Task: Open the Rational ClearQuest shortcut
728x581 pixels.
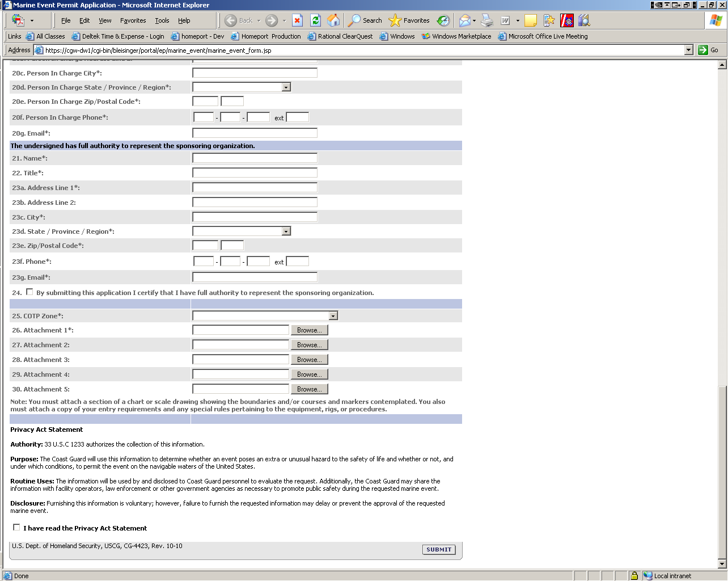Action: (x=340, y=36)
